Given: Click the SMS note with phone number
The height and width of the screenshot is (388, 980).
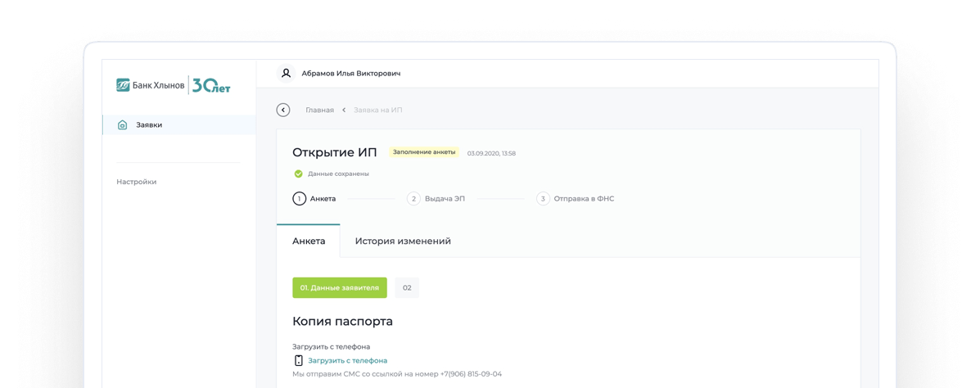Looking at the screenshot, I should [x=397, y=374].
